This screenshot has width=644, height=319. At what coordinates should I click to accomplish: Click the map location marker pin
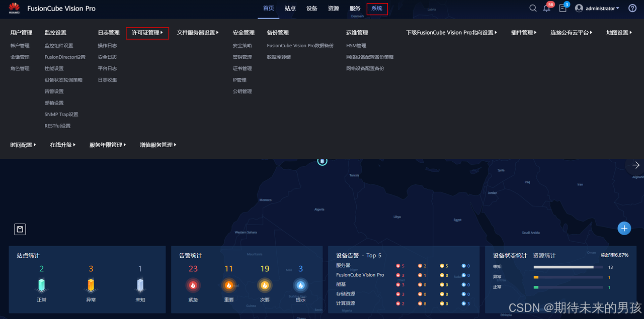coord(323,161)
